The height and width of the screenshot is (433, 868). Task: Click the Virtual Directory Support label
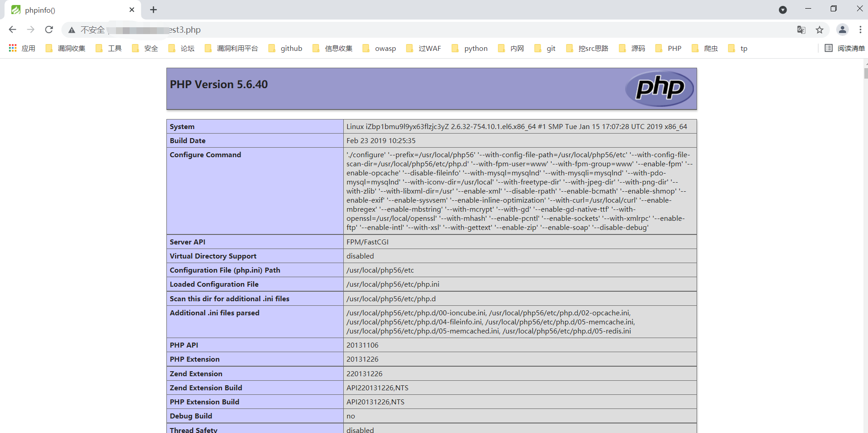tap(213, 256)
